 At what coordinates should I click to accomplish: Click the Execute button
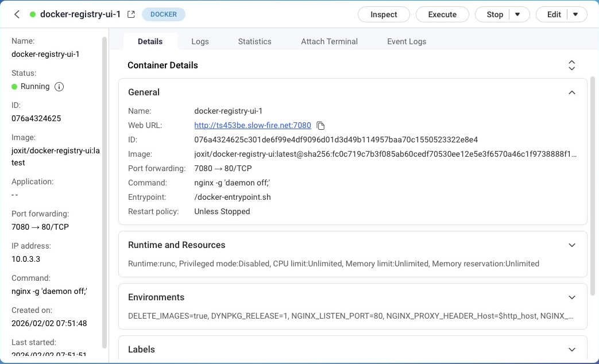point(442,14)
